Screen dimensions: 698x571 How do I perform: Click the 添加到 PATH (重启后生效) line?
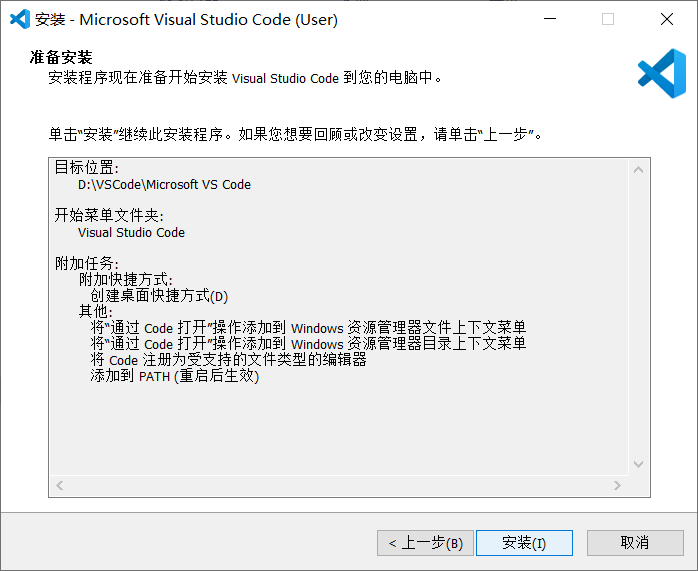(x=174, y=376)
